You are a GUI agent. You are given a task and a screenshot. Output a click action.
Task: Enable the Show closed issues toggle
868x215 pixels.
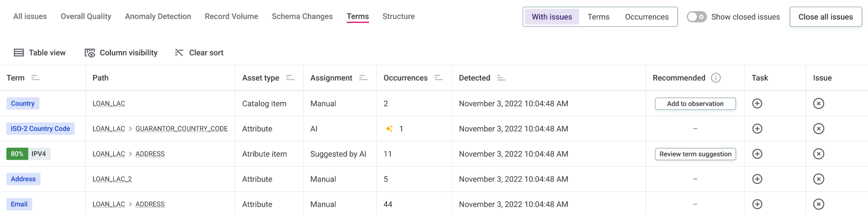697,17
